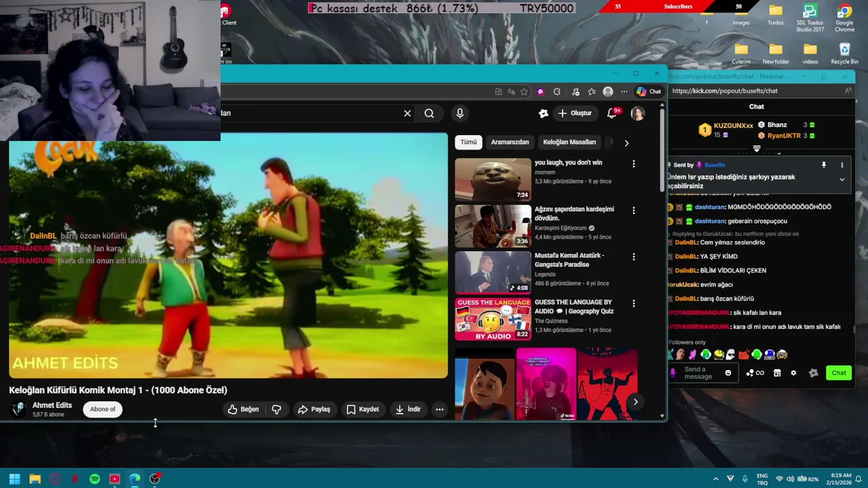Open Ahmet Edits channel avatar
Image resolution: width=868 pixels, height=488 pixels.
19,409
